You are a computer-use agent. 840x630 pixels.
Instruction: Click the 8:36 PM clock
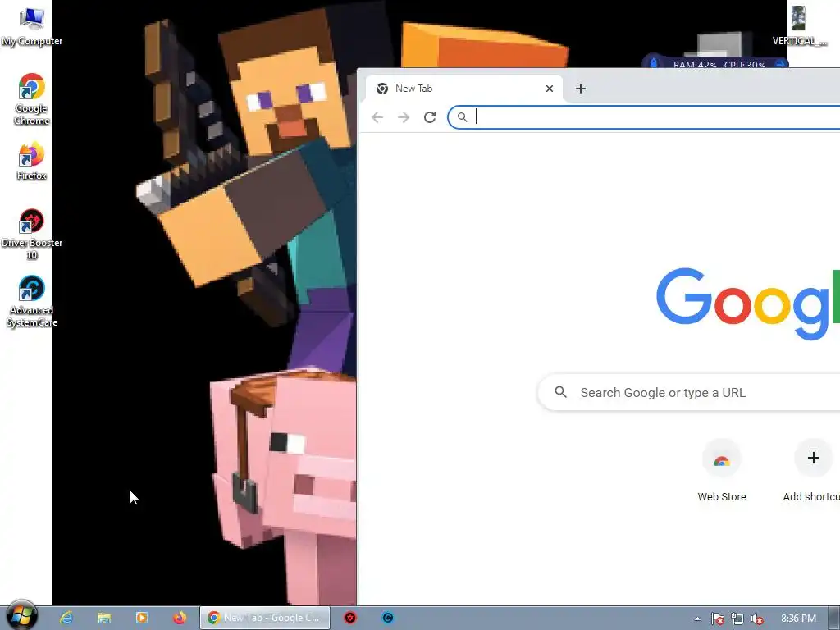[798, 619]
